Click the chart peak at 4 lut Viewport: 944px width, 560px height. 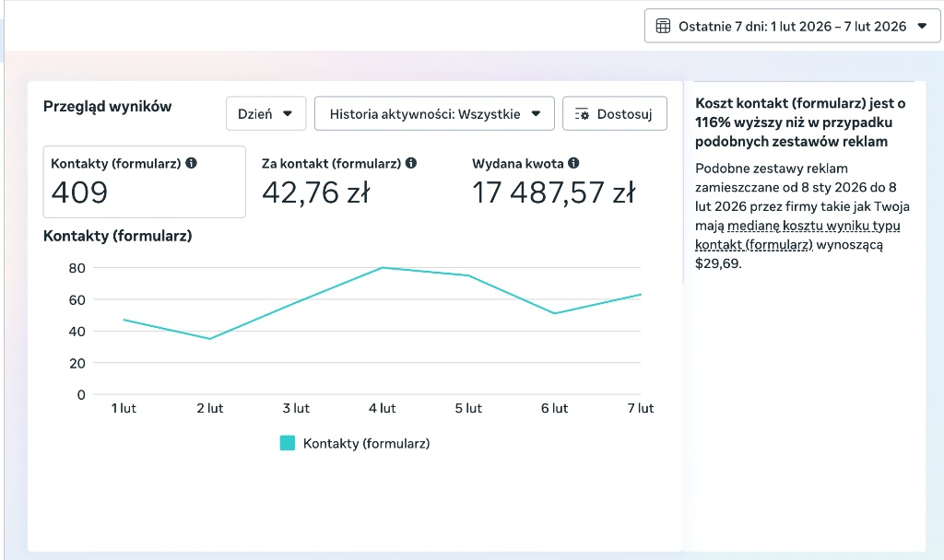(x=383, y=268)
